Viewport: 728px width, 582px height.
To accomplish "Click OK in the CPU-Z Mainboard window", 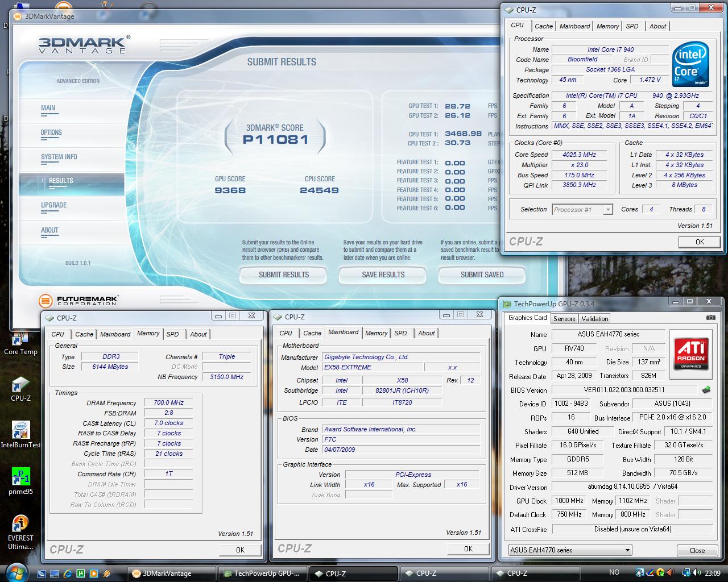I will [468, 548].
